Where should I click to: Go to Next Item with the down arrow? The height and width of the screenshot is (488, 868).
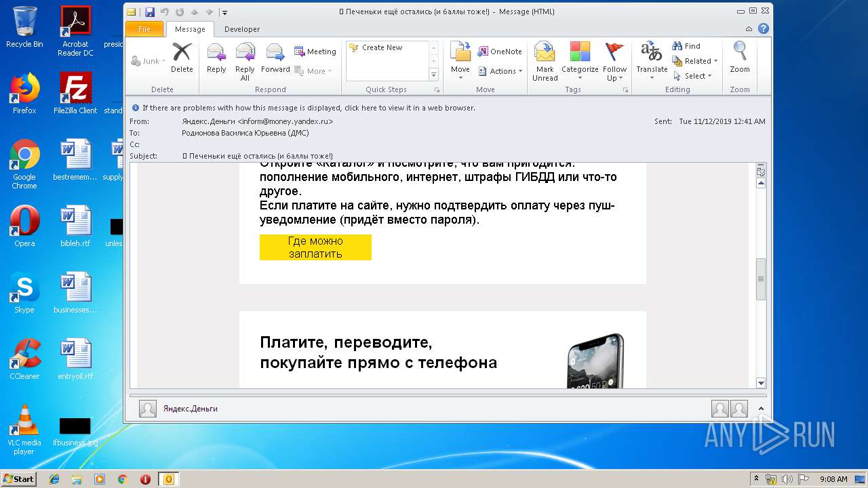coord(209,12)
